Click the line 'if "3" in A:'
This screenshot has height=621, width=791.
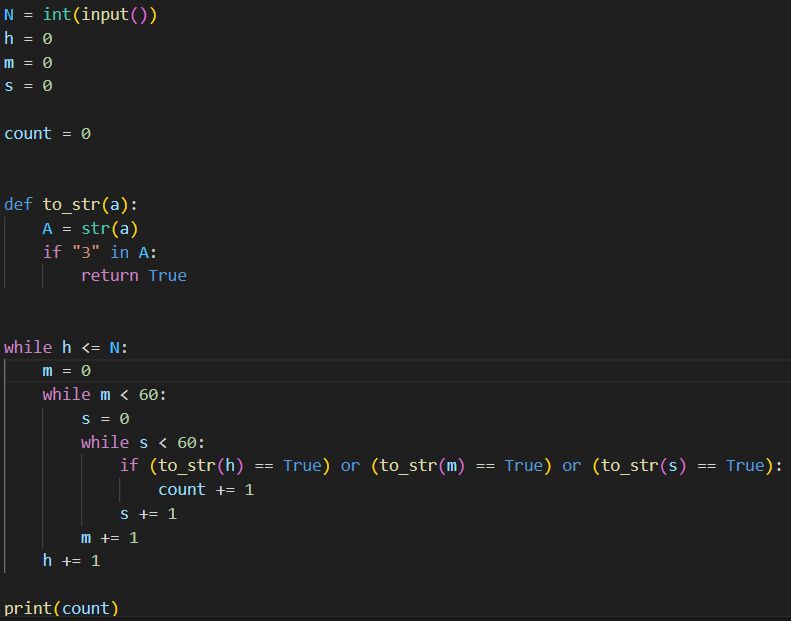coord(100,252)
